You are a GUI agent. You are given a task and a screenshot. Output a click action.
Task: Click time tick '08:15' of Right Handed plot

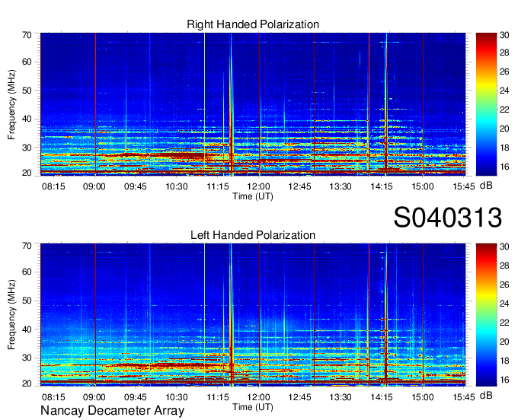click(x=53, y=186)
